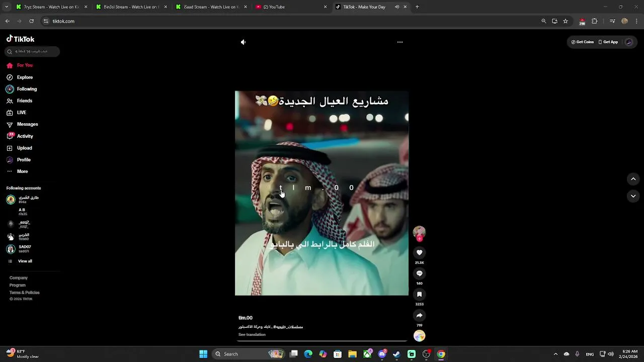Switch to the Bin3sl Stream tab
644x362 pixels.
click(x=132, y=7)
